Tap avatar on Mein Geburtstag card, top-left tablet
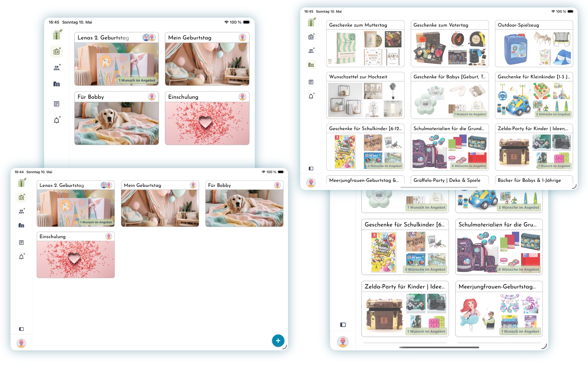588x368 pixels. coord(242,37)
